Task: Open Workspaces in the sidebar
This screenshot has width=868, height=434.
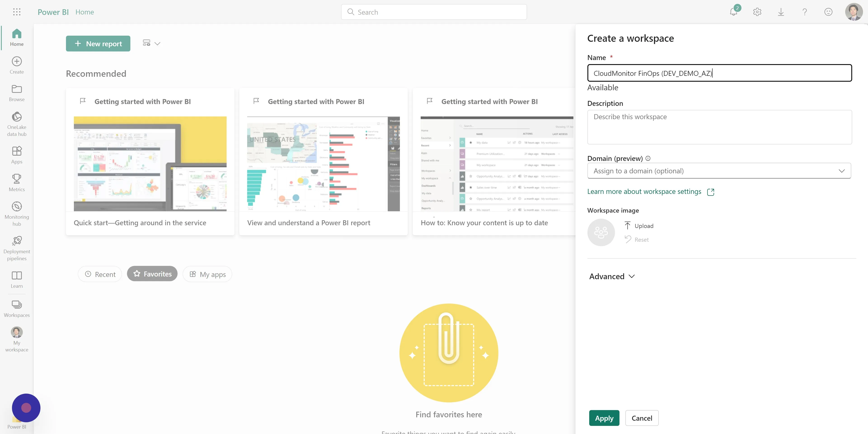Action: pyautogui.click(x=16, y=309)
